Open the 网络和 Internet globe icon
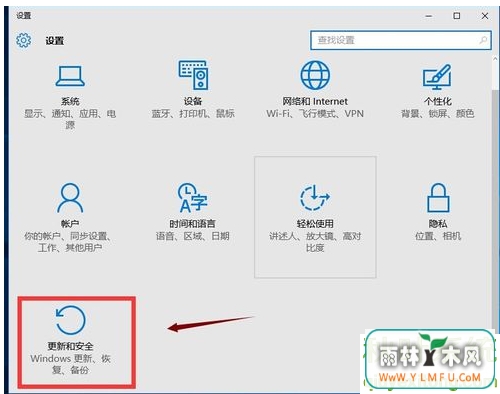The width and height of the screenshot is (500, 394). (x=315, y=75)
